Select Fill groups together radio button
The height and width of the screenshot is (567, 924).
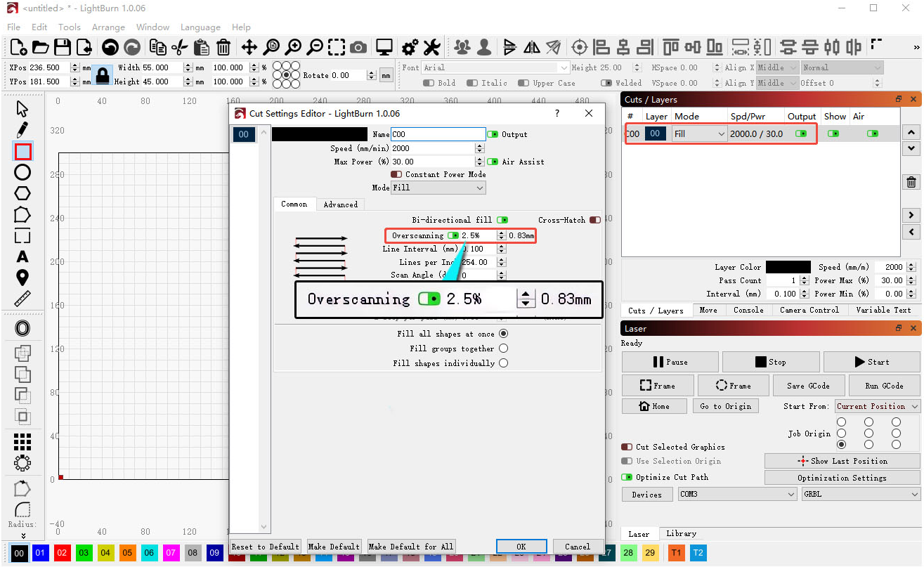pos(503,348)
